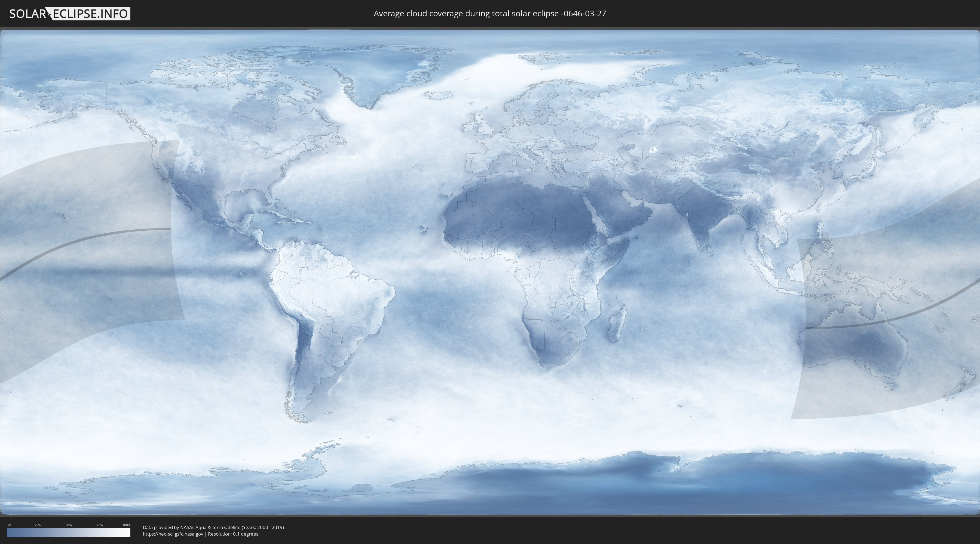Viewport: 980px width, 544px height.
Task: Click the '25%' legend label
Action: (x=38, y=525)
